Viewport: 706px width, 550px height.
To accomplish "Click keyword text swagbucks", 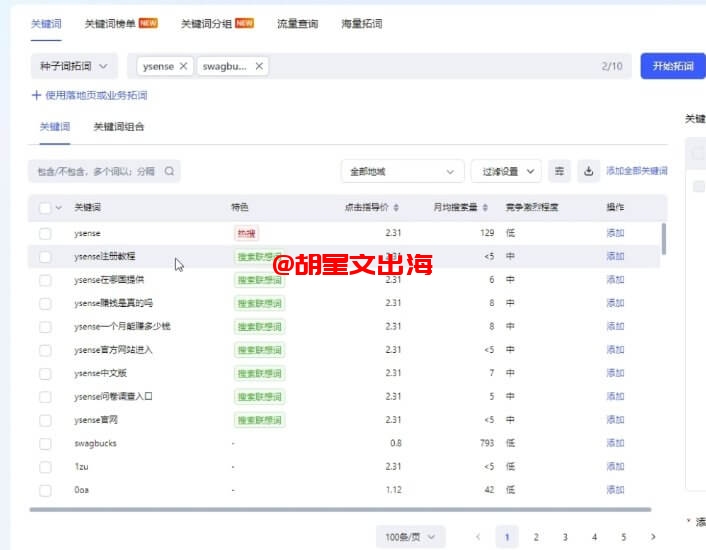I will point(95,443).
